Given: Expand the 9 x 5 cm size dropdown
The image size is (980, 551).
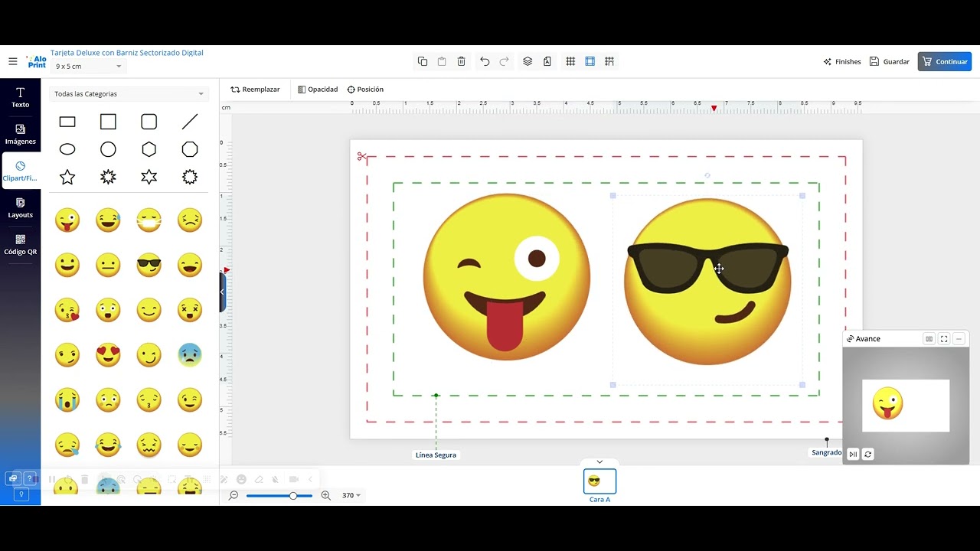Looking at the screenshot, I should pos(89,67).
